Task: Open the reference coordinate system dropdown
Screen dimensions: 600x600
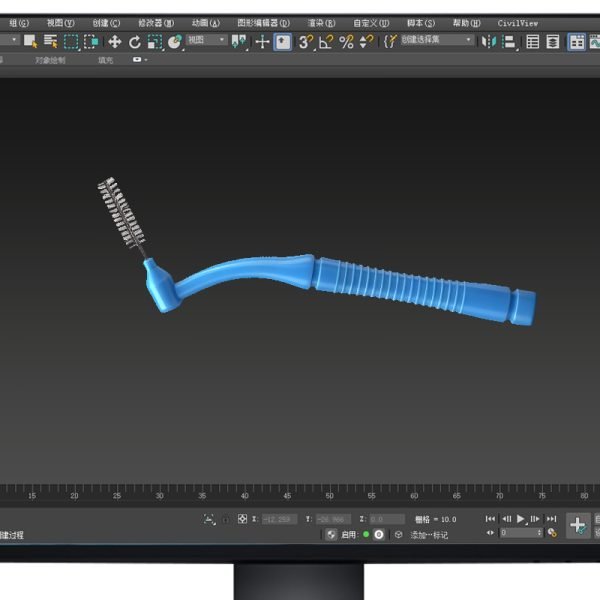Action: [207, 40]
